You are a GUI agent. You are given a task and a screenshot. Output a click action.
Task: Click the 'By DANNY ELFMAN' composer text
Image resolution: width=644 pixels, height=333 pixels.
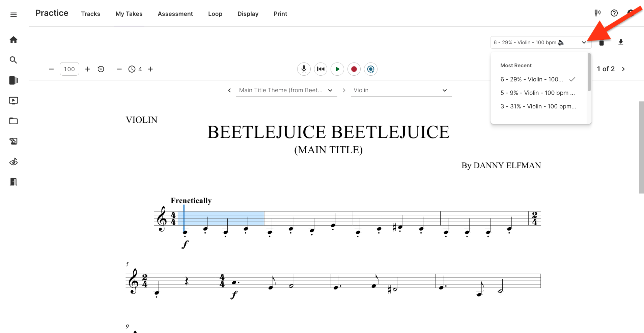point(501,165)
